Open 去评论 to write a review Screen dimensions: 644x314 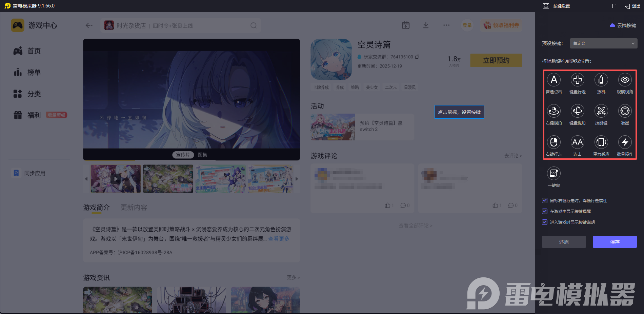pyautogui.click(x=513, y=156)
